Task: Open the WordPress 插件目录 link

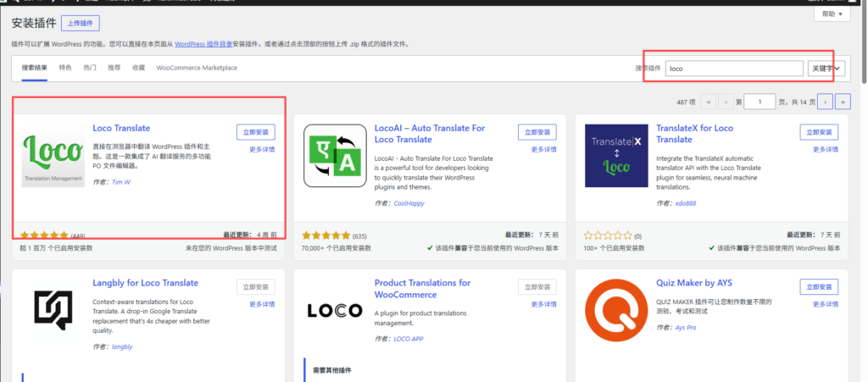Action: (203, 44)
